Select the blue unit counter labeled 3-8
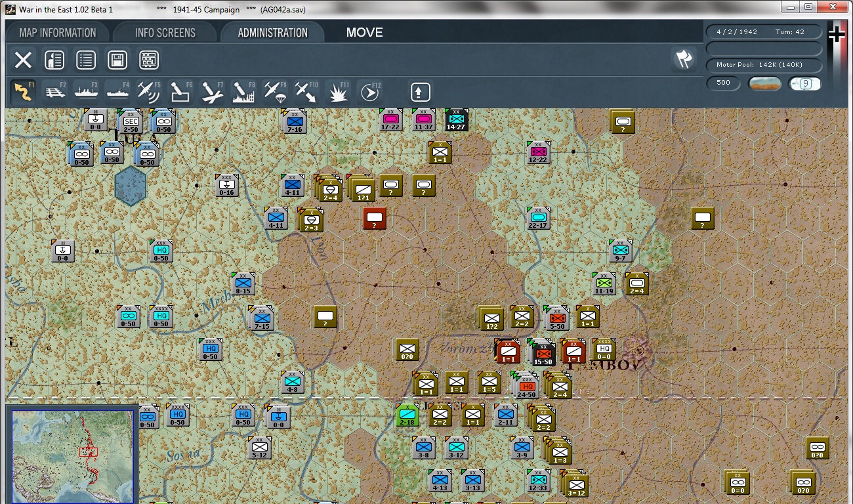Screen dimensions: 853x504 (424, 448)
